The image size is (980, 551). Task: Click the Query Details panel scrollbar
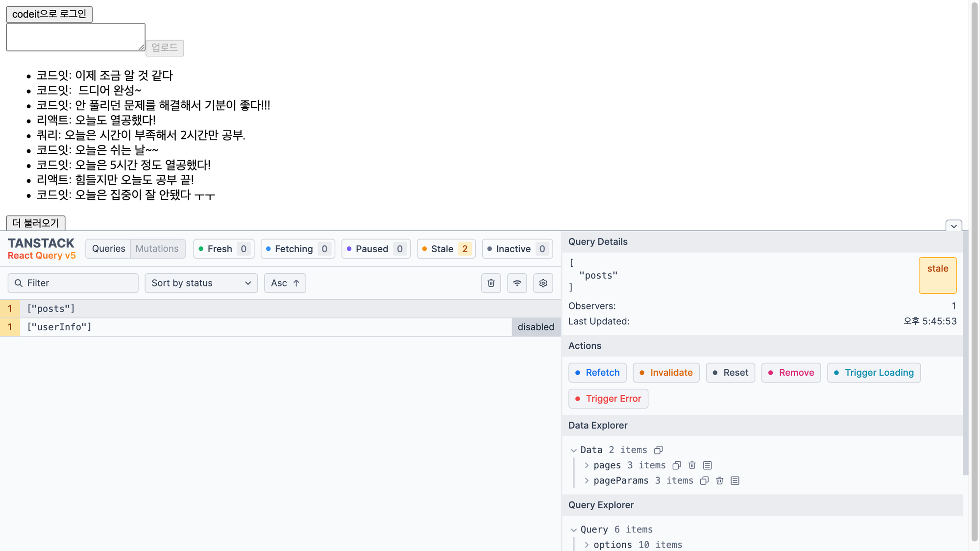tap(966, 353)
